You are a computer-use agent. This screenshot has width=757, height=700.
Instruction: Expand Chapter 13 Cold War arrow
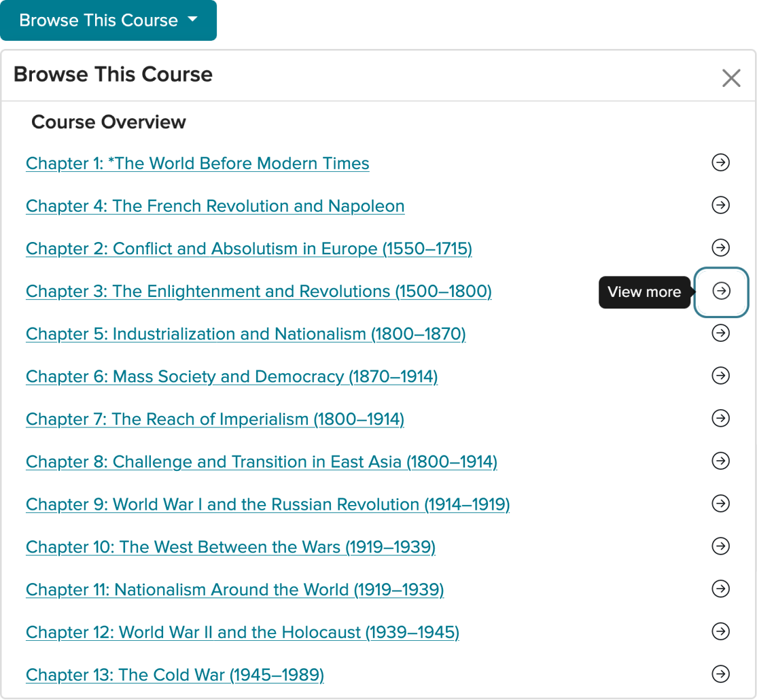click(720, 674)
